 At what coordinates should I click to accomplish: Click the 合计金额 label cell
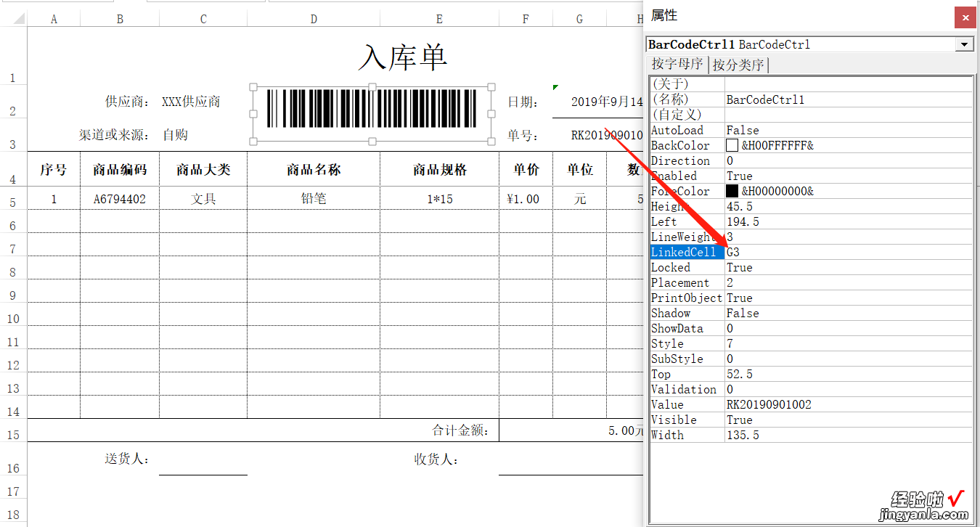[x=461, y=430]
